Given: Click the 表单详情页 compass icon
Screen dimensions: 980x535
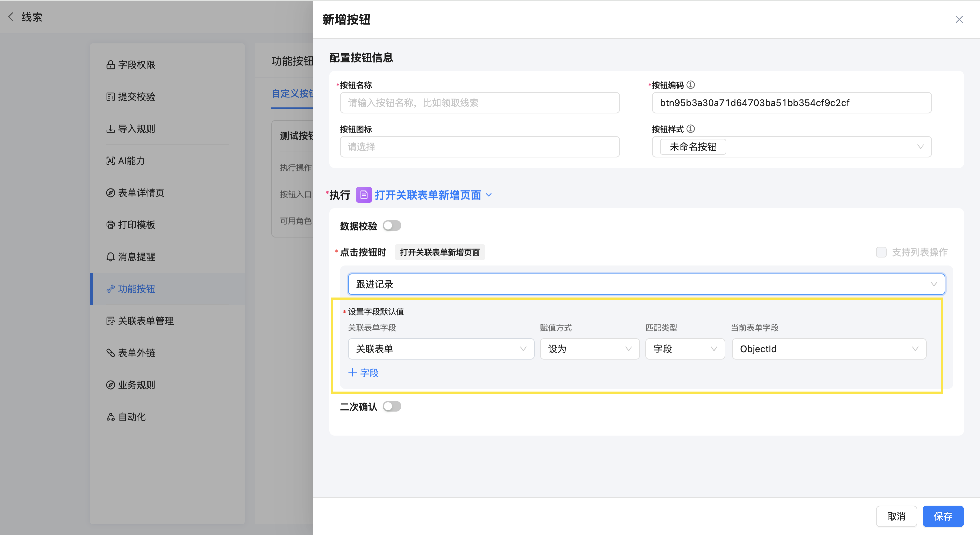Looking at the screenshot, I should pos(110,193).
